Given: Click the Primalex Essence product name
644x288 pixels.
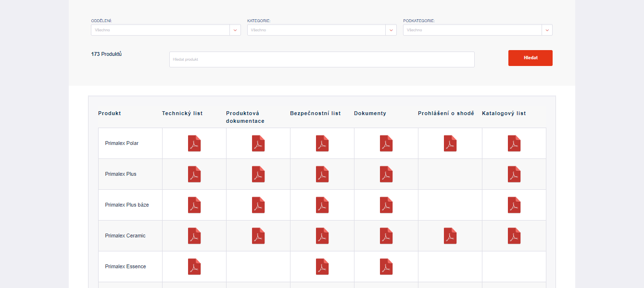Looking at the screenshot, I should [126, 267].
